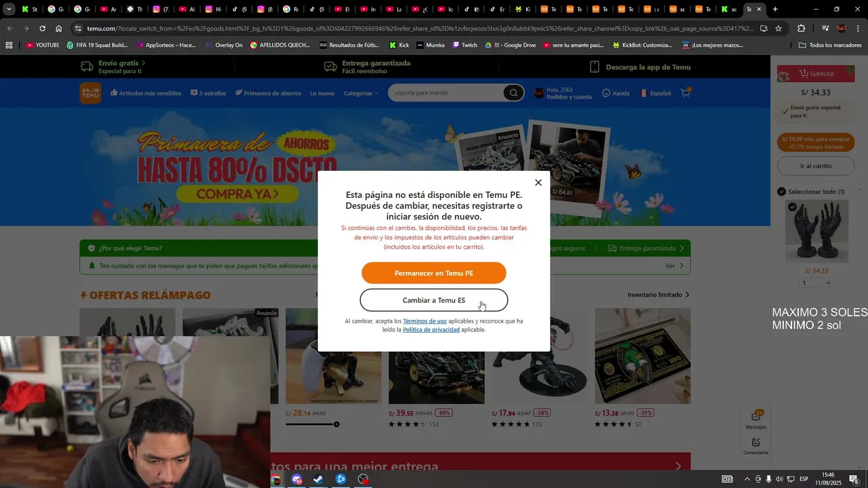
Task: Click Permanecer en Temu PE button
Action: click(x=434, y=273)
